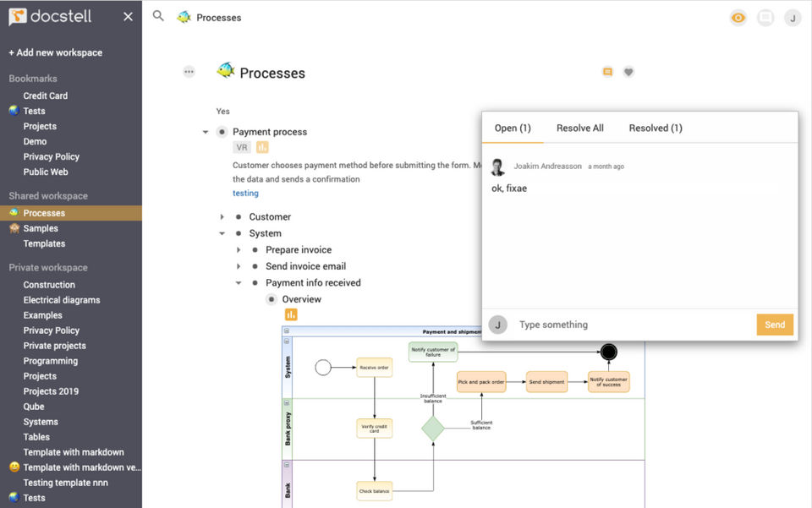Open the Examples document
812x508 pixels.
click(42, 315)
